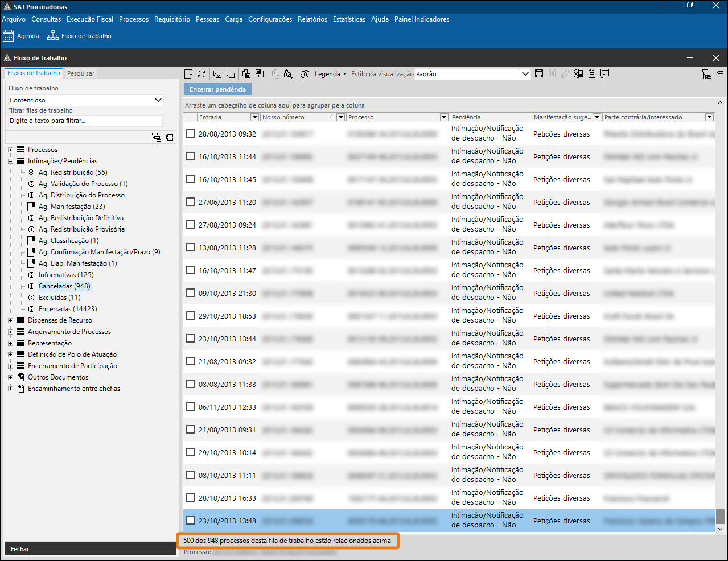Click the magnifier search icon in toolbar
Image resolution: width=728 pixels, height=561 pixels.
click(288, 74)
